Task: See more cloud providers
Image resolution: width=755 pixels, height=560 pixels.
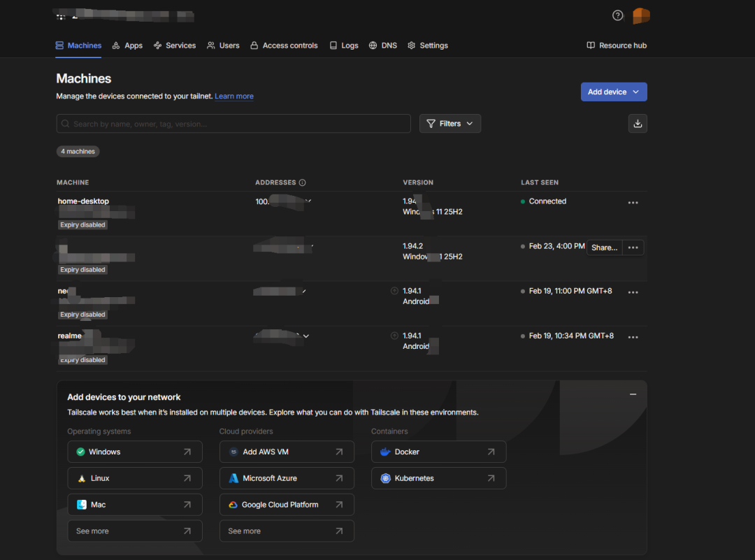Action: (x=287, y=531)
